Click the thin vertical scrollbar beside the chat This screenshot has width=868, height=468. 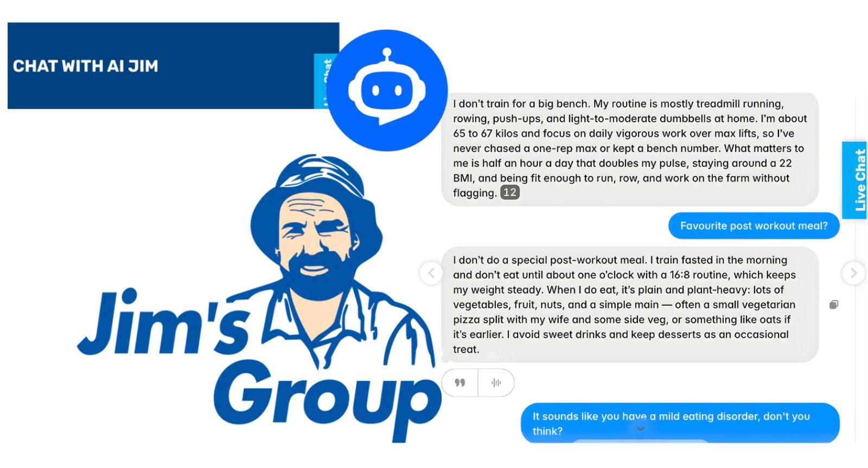[856, 326]
